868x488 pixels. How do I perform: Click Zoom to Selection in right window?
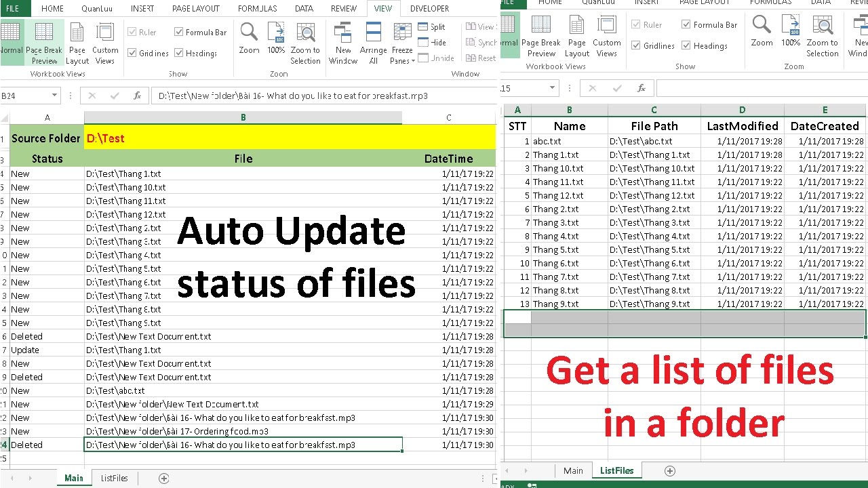[823, 37]
